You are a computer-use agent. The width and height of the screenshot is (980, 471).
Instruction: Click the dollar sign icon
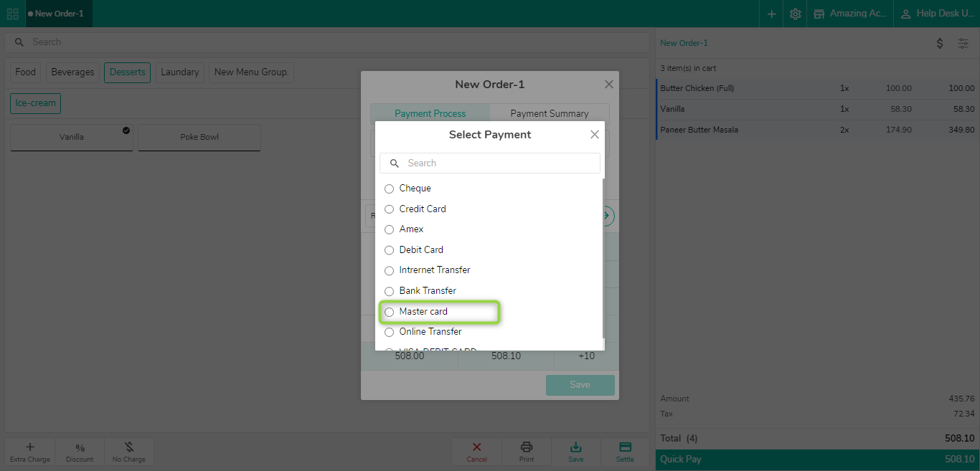pyautogui.click(x=940, y=43)
